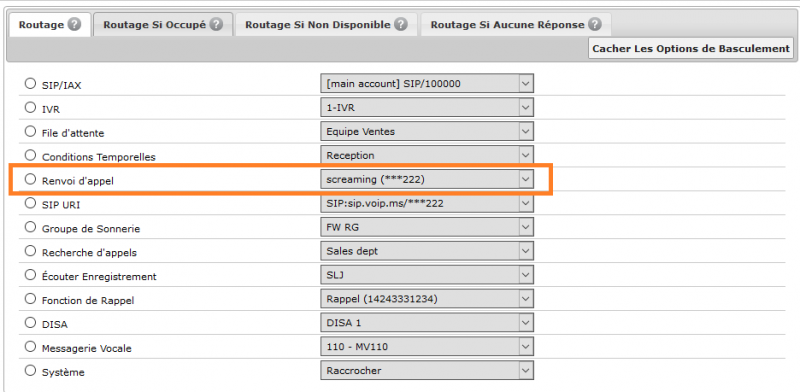Open help icon beside Routage Si Aucune Réponse
Screen dimensions: 800x392
click(x=595, y=24)
